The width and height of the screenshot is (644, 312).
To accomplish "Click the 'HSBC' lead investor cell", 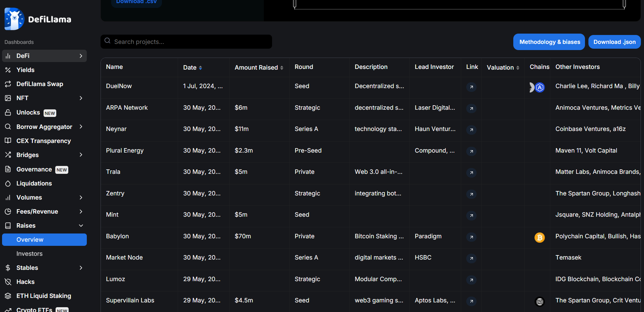I will 423,257.
